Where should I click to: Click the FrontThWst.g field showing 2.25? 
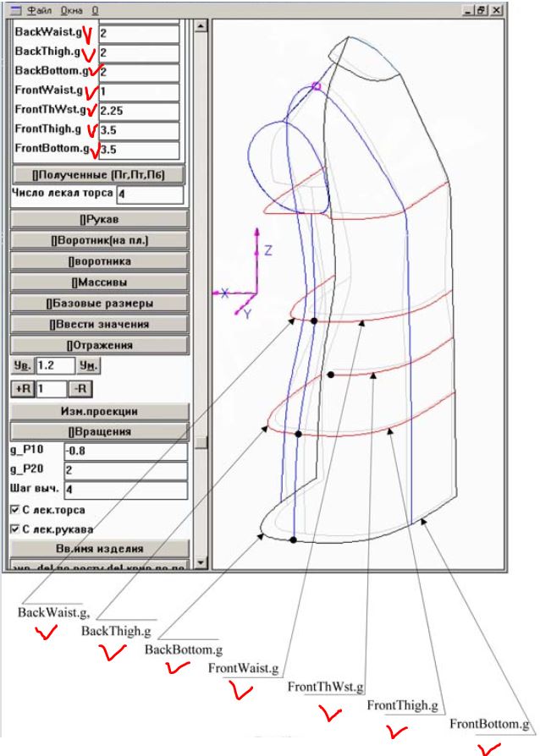[x=139, y=112]
